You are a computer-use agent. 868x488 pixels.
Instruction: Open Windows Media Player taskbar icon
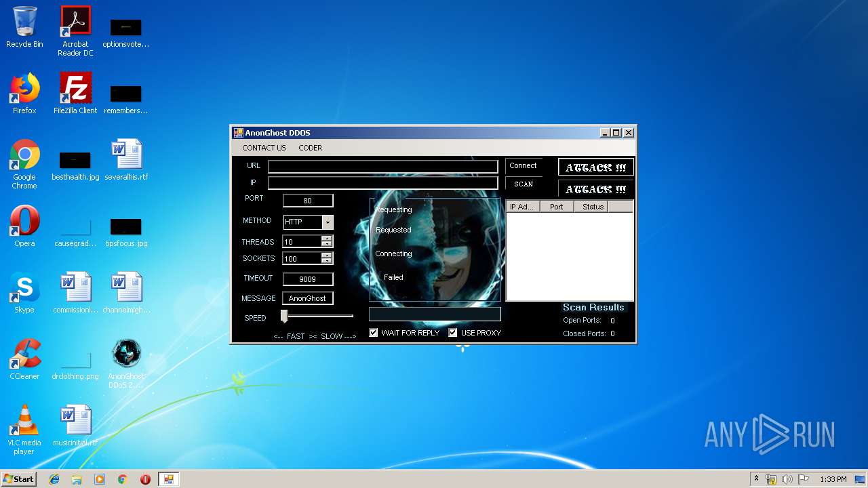pos(100,479)
